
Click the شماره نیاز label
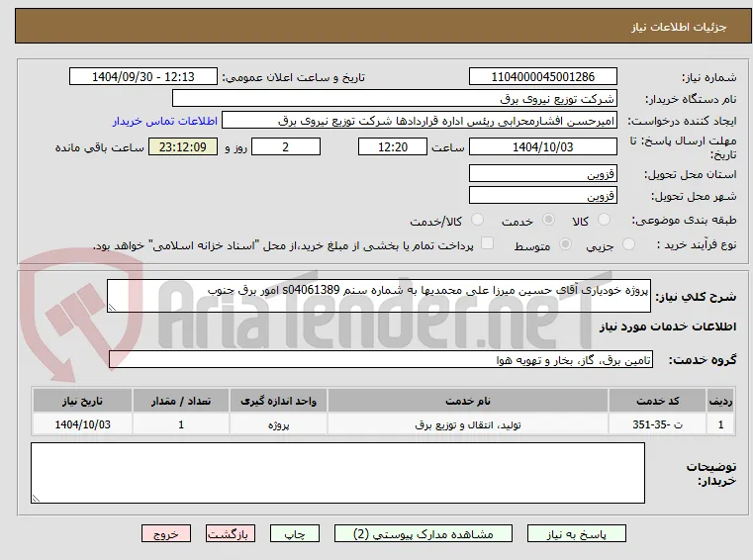point(708,77)
